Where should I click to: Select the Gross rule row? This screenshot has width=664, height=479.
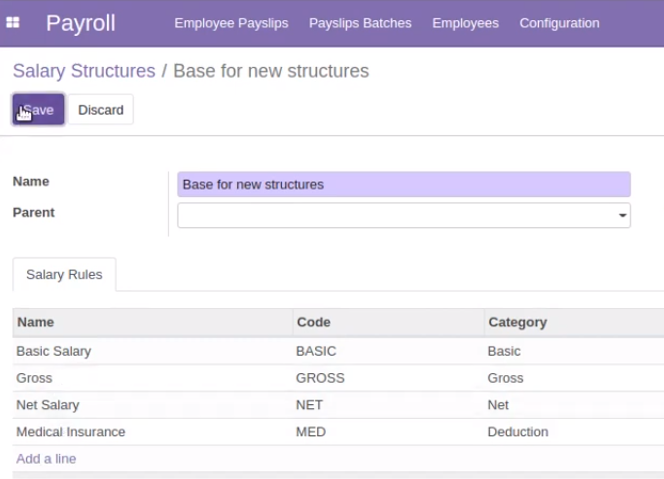point(338,378)
